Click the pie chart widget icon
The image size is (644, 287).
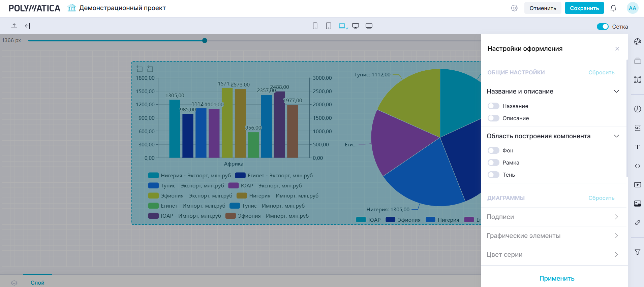coord(637,109)
